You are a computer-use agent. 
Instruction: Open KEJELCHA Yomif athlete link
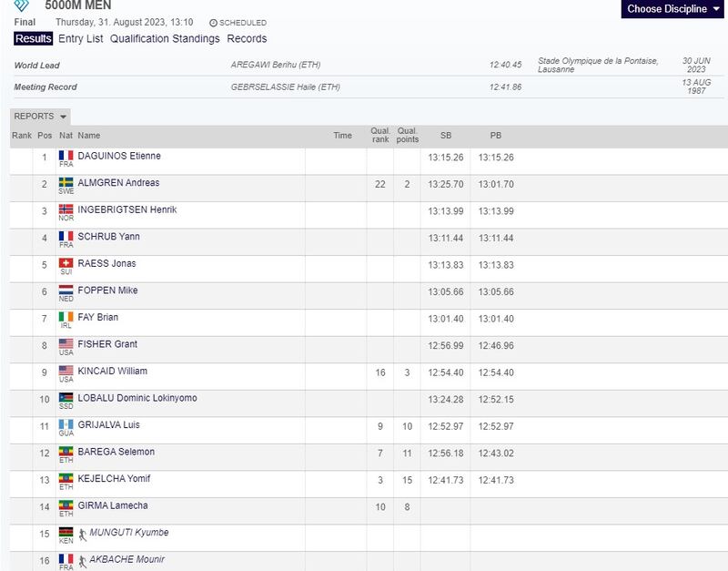pyautogui.click(x=115, y=478)
